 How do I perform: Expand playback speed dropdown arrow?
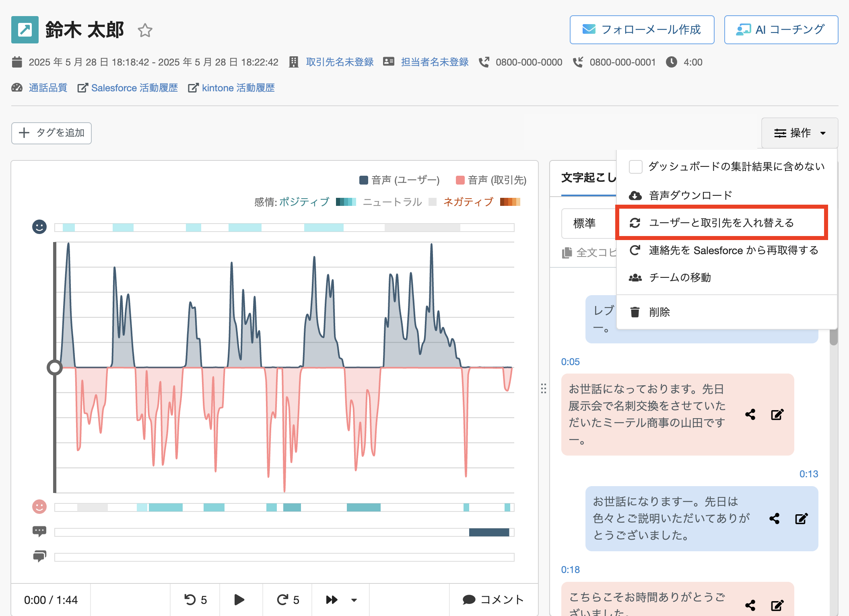(x=354, y=600)
